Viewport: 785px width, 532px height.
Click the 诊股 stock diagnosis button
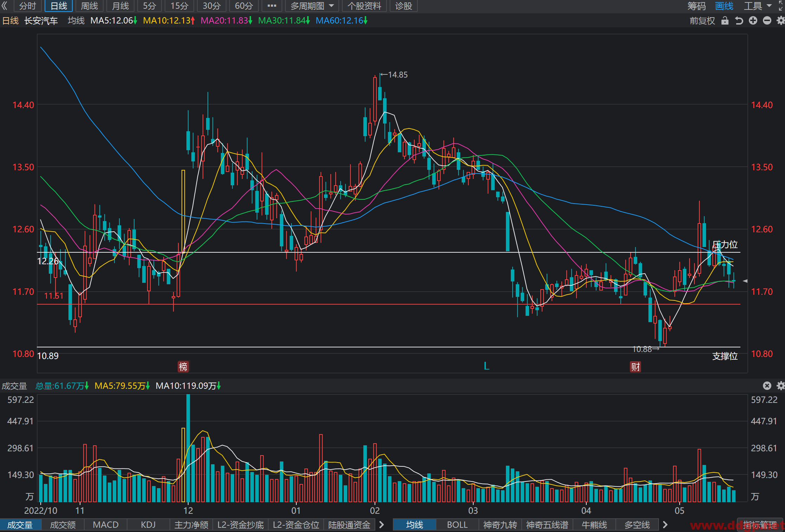tap(403, 6)
